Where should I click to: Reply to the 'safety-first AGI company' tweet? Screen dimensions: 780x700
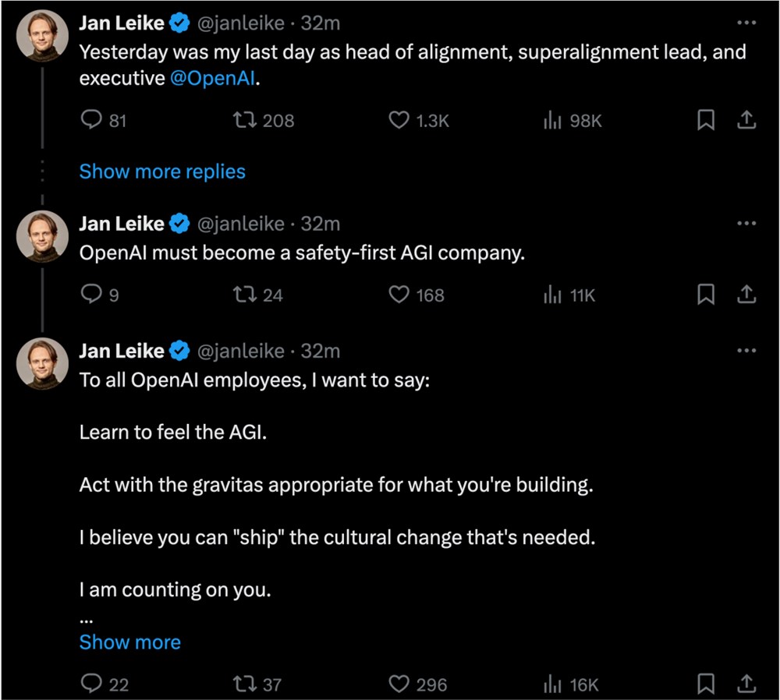pyautogui.click(x=92, y=295)
